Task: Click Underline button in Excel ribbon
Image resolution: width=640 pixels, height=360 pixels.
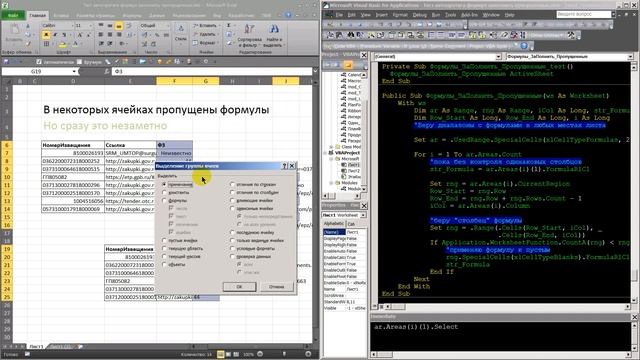Action: click(64, 35)
